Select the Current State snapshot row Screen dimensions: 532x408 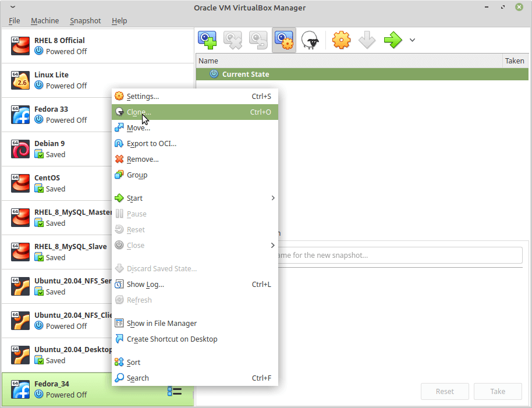click(x=362, y=74)
